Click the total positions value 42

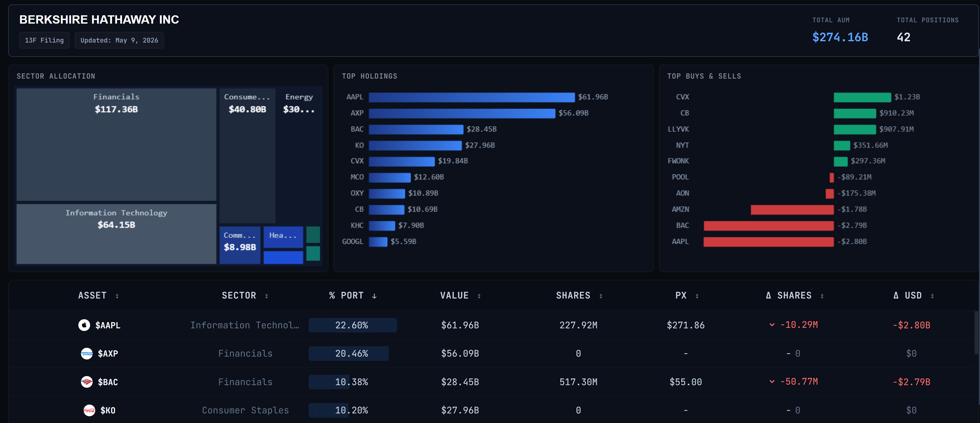tap(903, 37)
